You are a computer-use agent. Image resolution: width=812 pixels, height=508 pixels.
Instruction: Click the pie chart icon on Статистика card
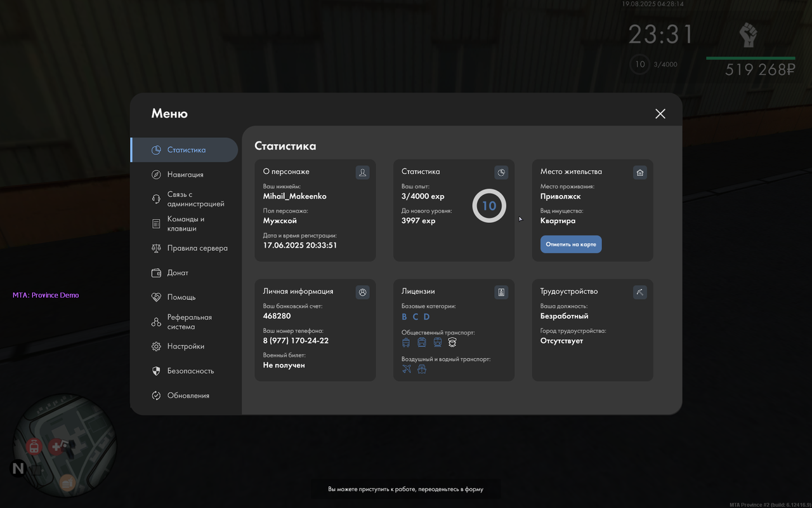point(501,172)
